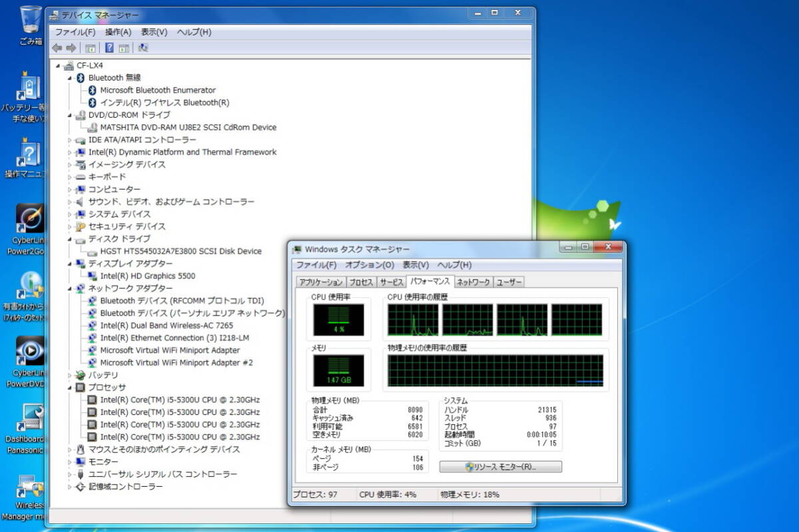
Task: Click プロセス: 97 in status bar
Action: click(x=316, y=495)
